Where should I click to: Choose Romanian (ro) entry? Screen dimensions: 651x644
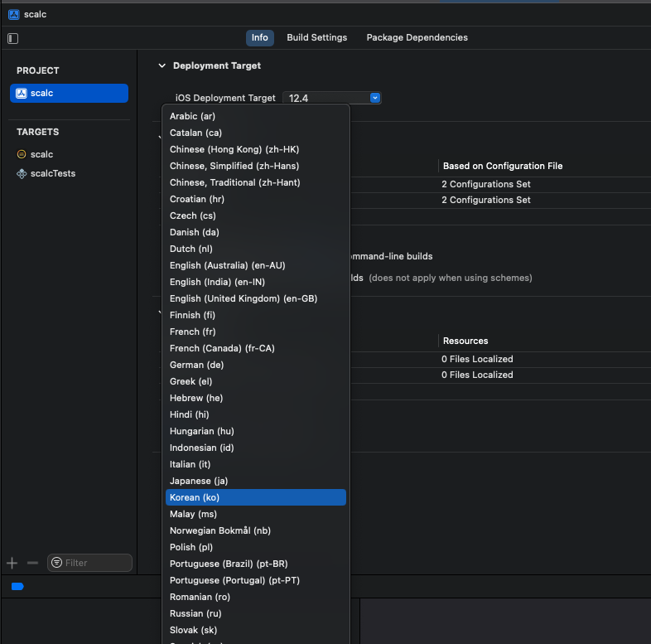(x=256, y=597)
